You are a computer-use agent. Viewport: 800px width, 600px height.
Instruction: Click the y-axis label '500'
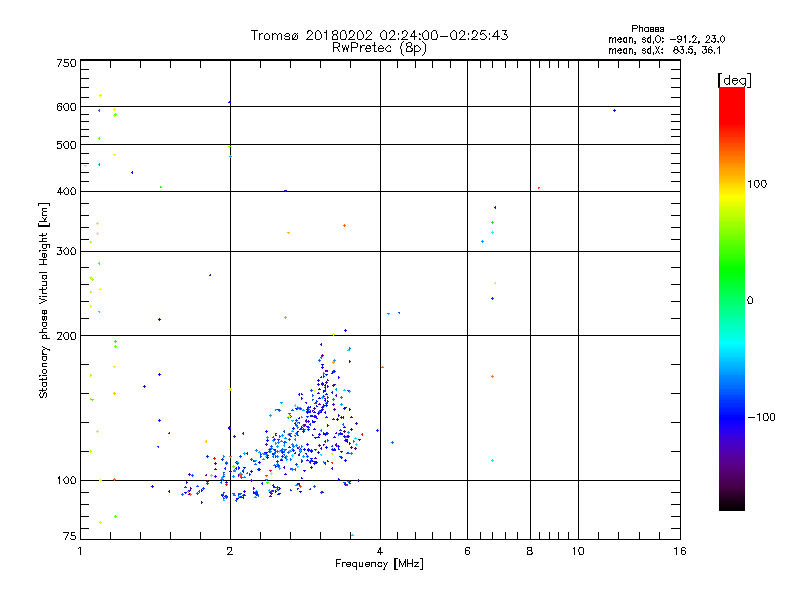66,145
